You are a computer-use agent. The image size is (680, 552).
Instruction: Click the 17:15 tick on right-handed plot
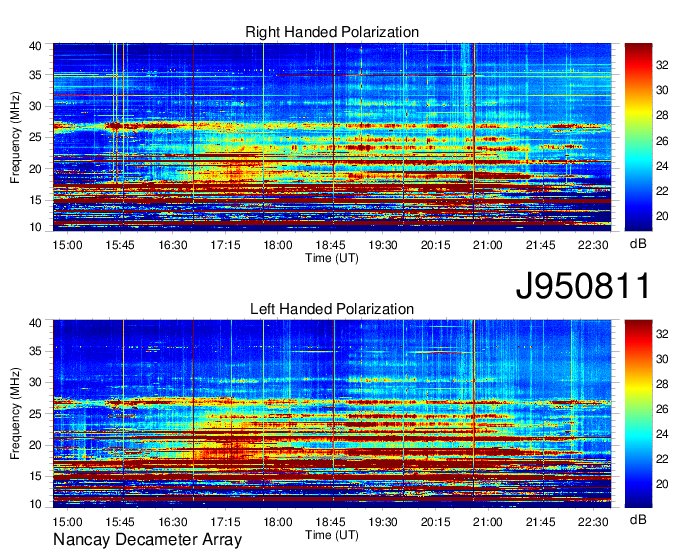coord(226,245)
